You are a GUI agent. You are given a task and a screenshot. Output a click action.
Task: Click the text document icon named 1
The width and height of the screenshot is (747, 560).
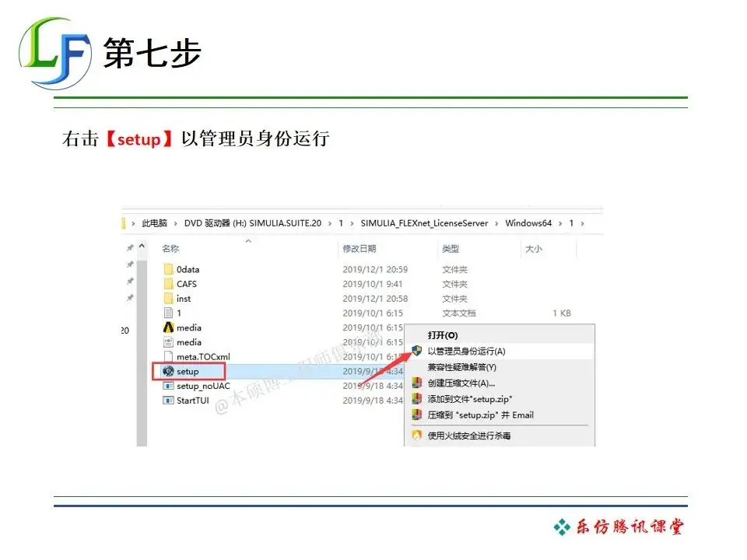click(x=168, y=313)
